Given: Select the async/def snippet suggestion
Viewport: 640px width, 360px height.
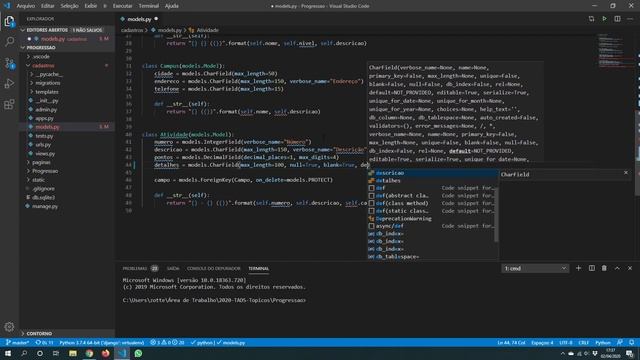Looking at the screenshot, I should click(432, 226).
